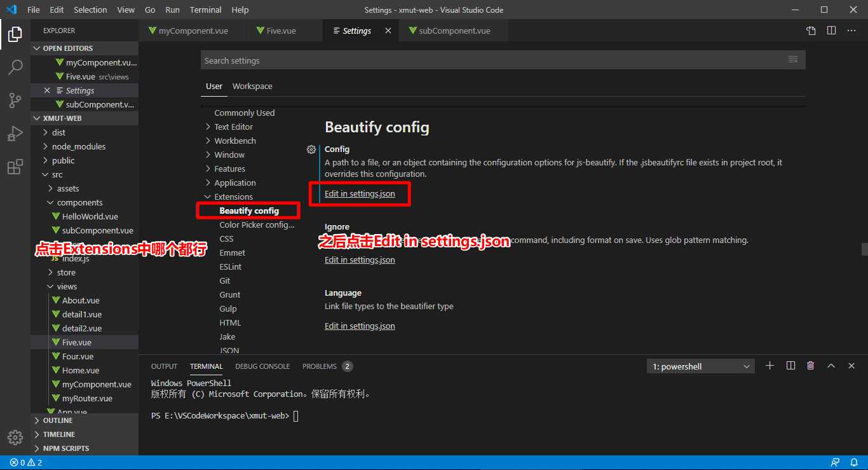The image size is (868, 470).
Task: Select Emmet in settings tree
Action: point(232,252)
